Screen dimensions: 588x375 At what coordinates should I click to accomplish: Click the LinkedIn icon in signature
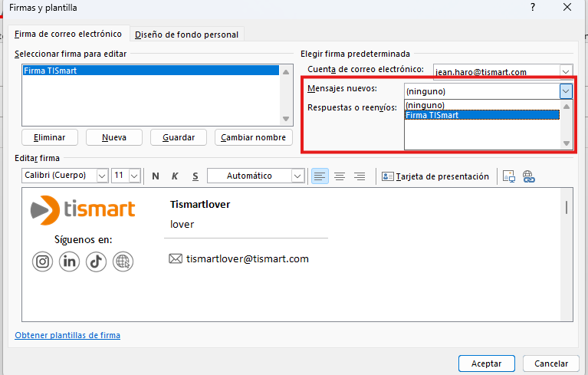click(69, 262)
